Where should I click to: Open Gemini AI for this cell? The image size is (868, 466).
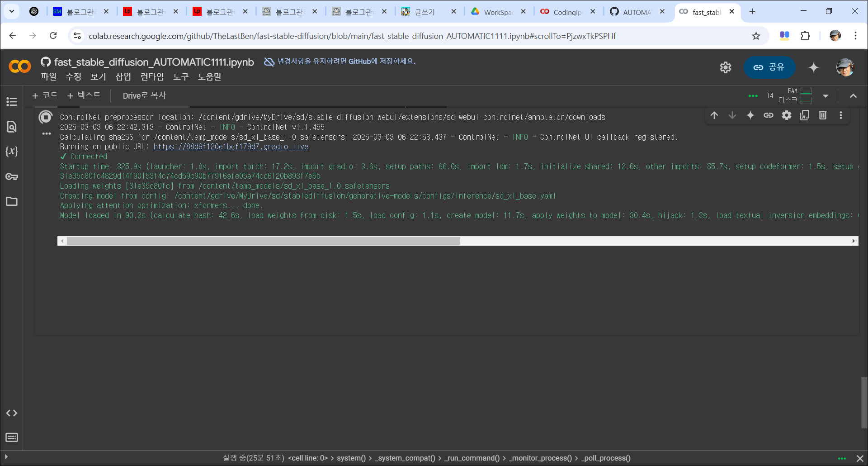point(750,115)
